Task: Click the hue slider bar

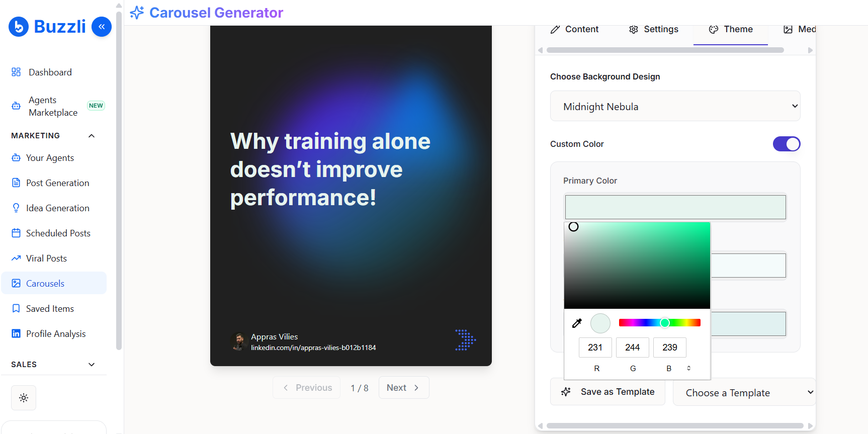Action: (x=660, y=323)
